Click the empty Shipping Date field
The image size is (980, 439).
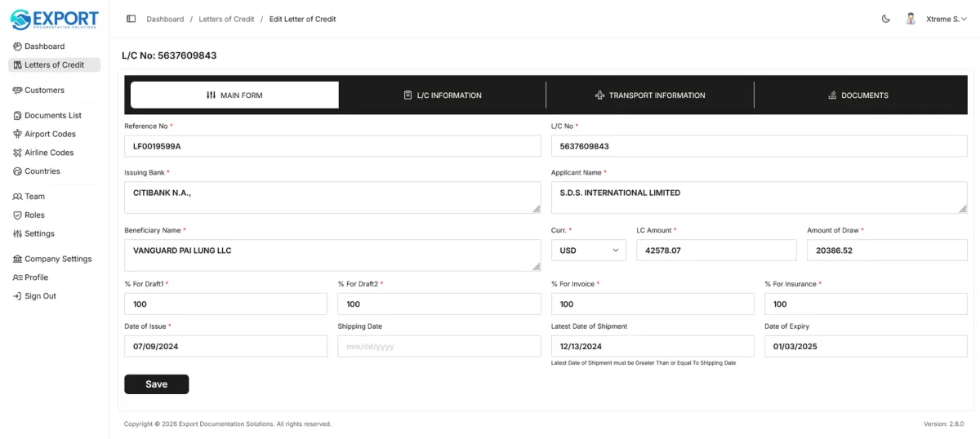(439, 346)
